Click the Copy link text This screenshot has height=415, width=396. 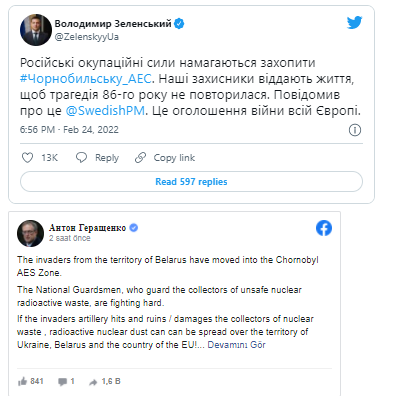click(174, 158)
